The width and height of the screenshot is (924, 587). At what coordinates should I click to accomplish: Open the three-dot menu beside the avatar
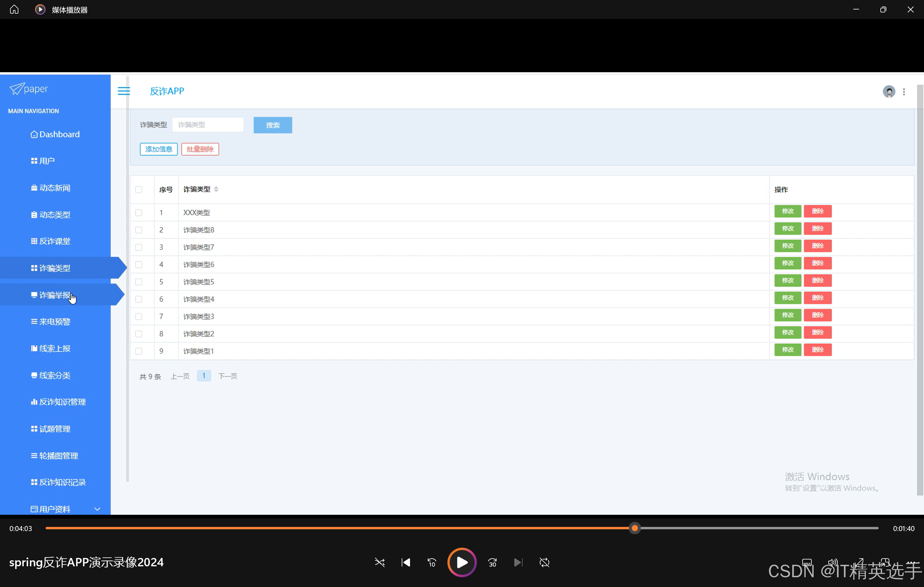pos(904,92)
